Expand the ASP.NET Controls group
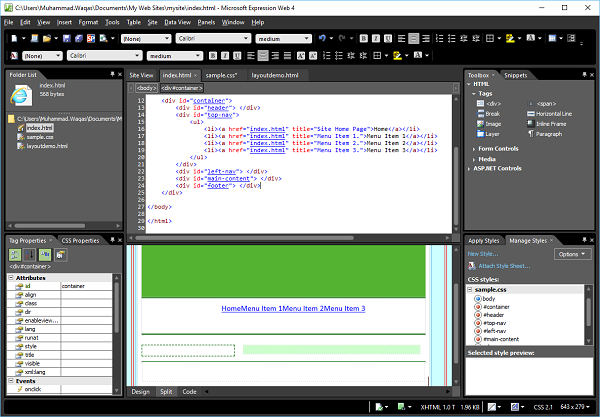600x417 pixels. (497, 168)
